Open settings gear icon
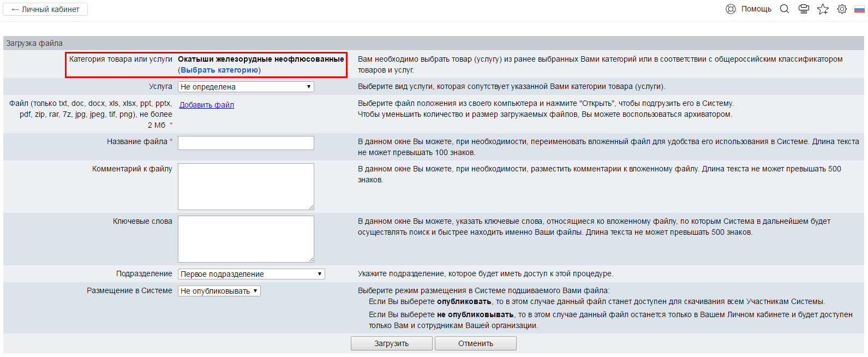Image resolution: width=868 pixels, height=357 pixels. pos(842,9)
